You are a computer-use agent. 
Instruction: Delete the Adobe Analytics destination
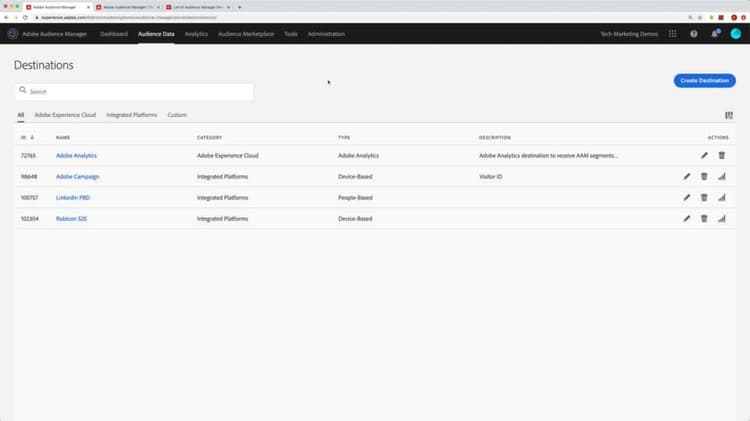click(x=722, y=155)
